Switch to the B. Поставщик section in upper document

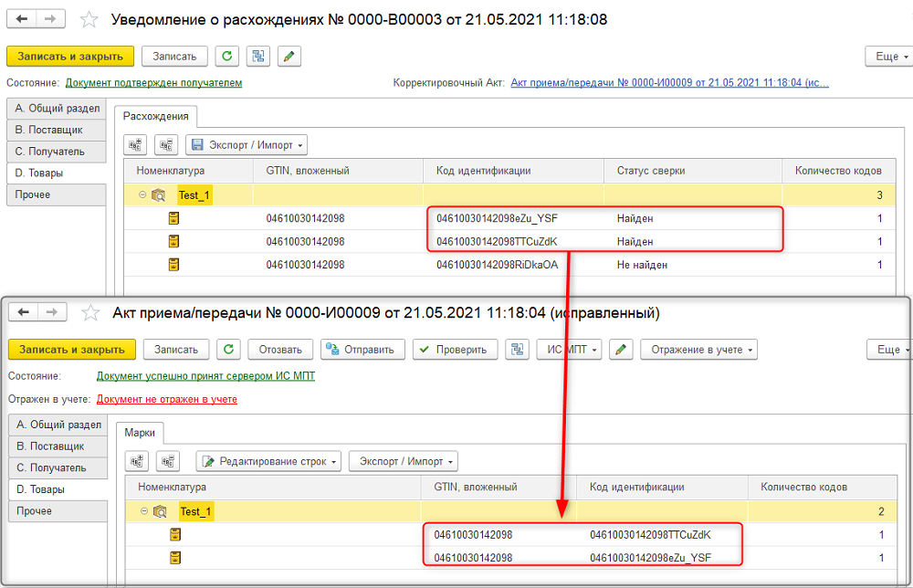click(57, 130)
